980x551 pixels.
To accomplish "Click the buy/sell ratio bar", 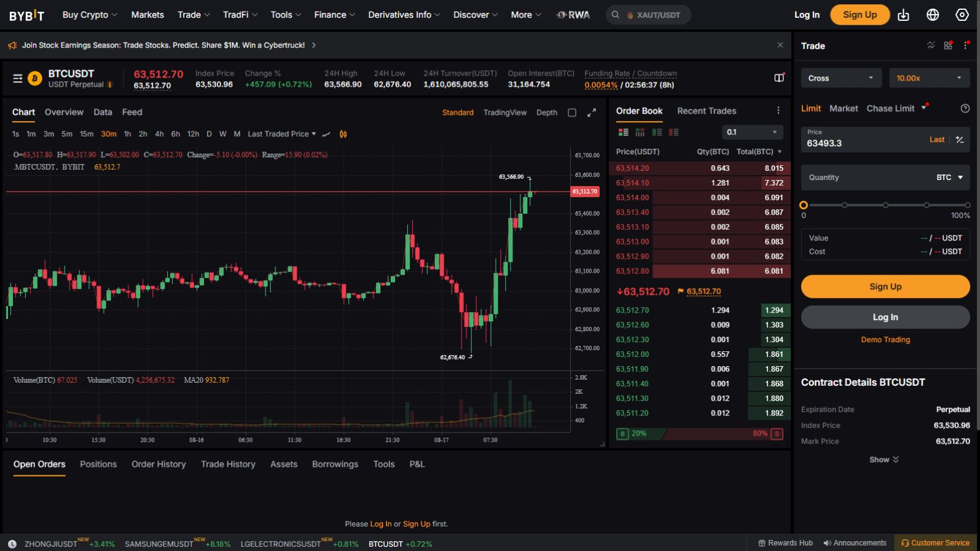I will click(x=699, y=434).
